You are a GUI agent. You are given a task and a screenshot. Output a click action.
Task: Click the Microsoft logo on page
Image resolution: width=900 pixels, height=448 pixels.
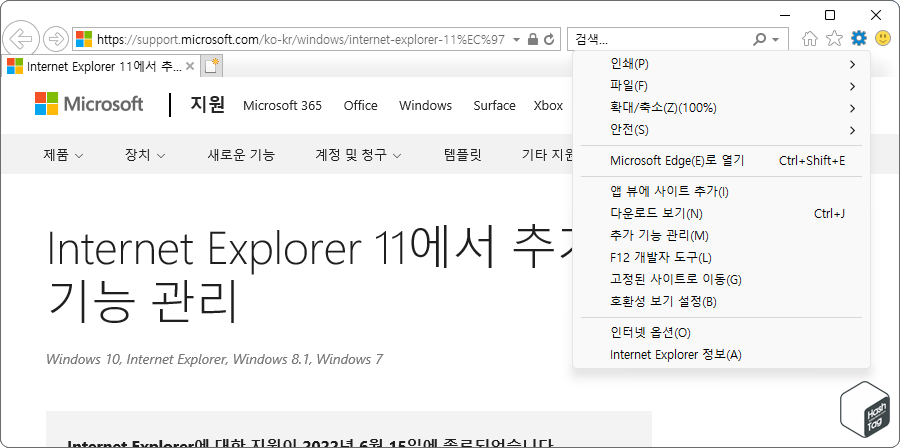point(89,104)
